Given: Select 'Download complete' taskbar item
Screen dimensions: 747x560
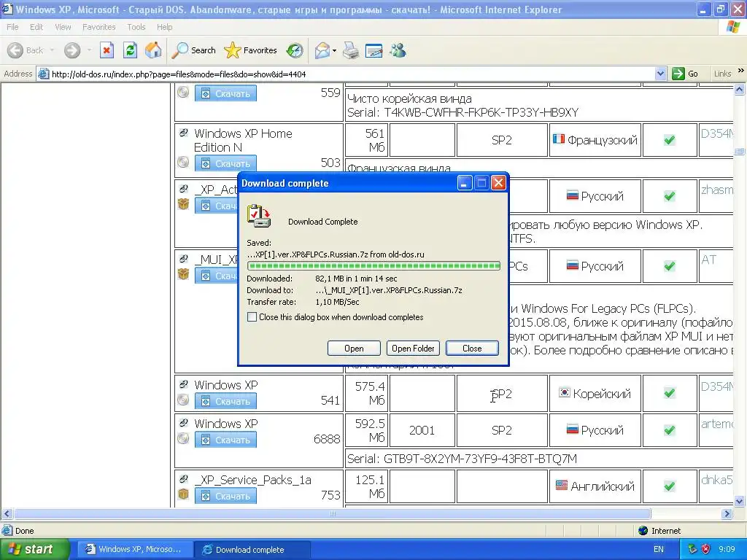Looking at the screenshot, I should [x=252, y=550].
